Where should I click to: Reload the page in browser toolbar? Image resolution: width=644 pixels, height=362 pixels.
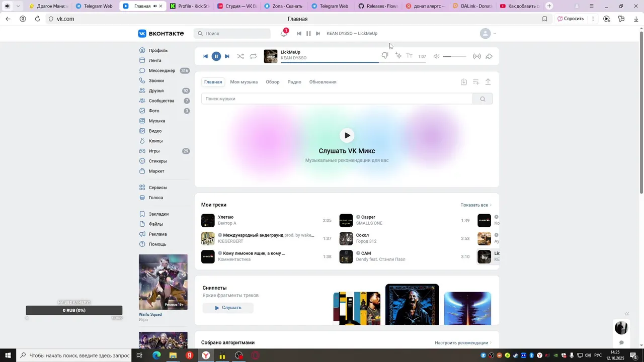[x=37, y=19]
